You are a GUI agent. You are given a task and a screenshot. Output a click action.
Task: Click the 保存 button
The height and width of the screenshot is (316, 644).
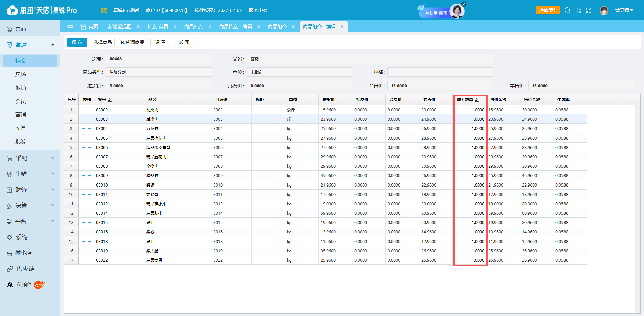pyautogui.click(x=77, y=42)
